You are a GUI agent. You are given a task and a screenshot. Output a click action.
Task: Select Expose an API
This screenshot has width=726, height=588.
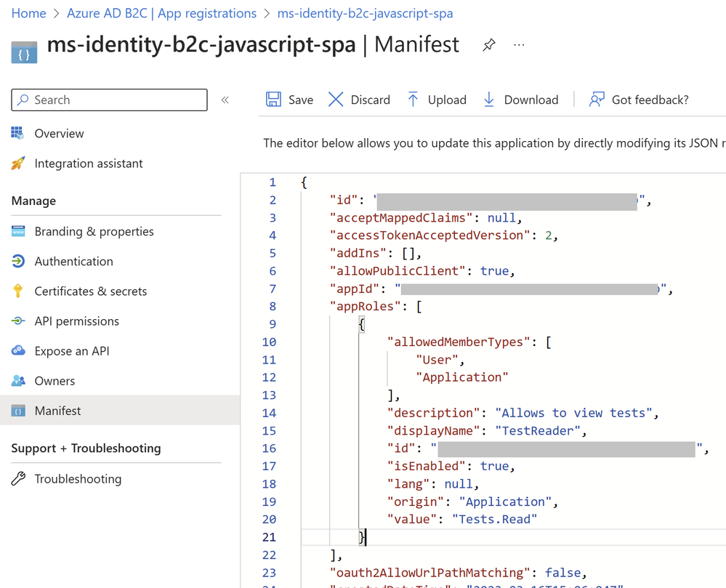(x=72, y=351)
